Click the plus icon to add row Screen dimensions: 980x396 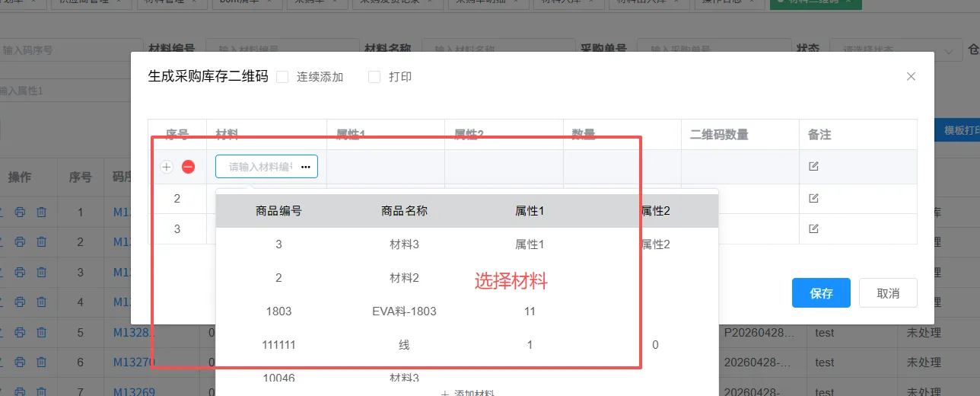[167, 167]
